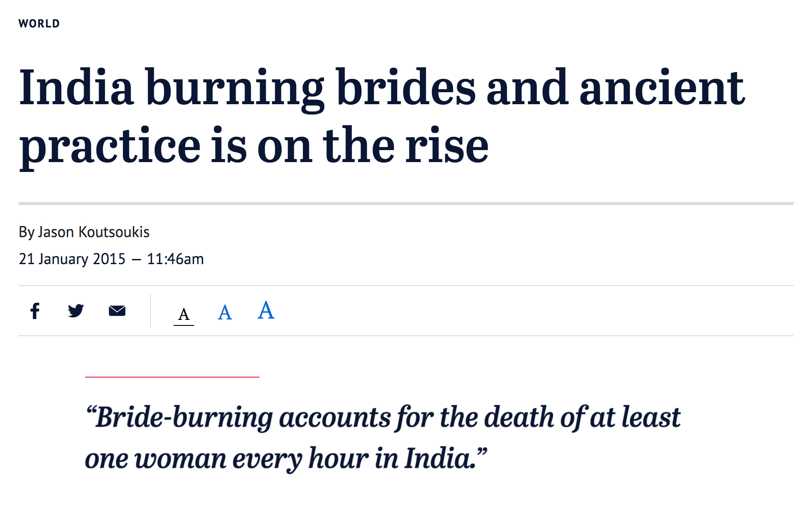Switch to the medium text size A
812x515 pixels.
point(225,312)
